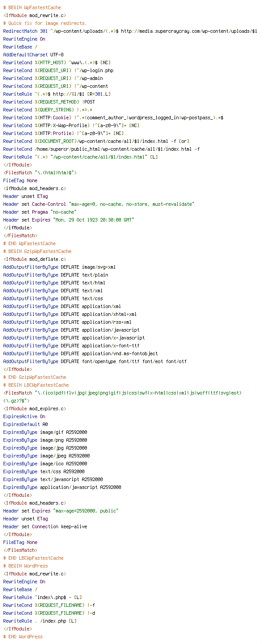Click the 'ExpiresActive On' directive
Image resolution: width=262 pixels, height=644 pixels.
(x=24, y=416)
